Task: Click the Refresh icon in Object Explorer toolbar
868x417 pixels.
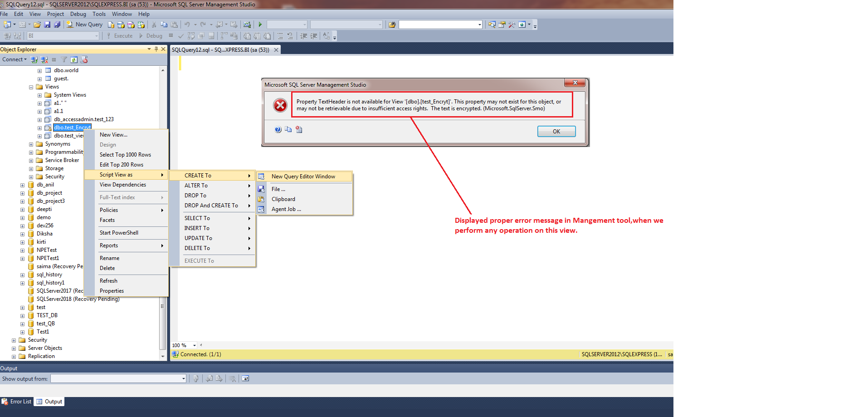Action: pos(74,59)
